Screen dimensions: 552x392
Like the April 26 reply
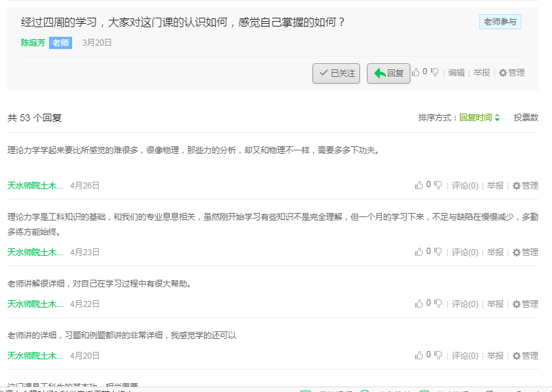[x=419, y=185]
